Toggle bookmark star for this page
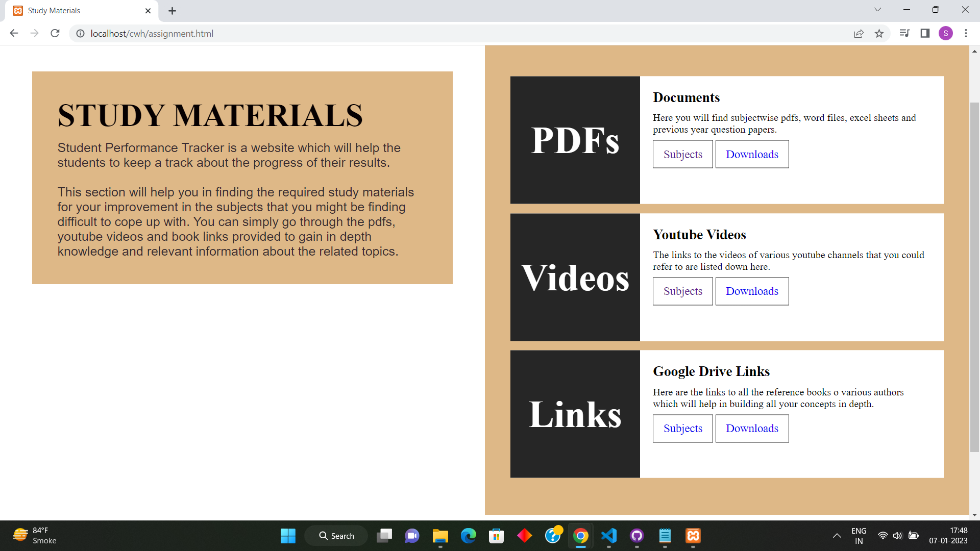 [879, 33]
